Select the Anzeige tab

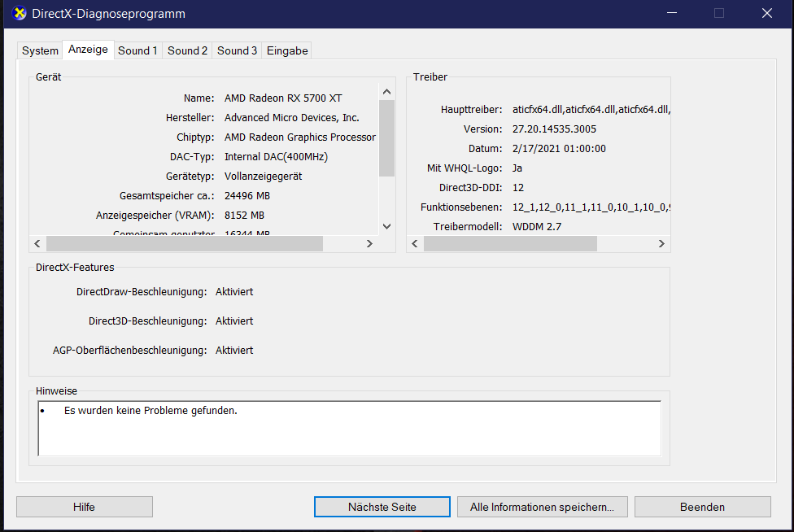pyautogui.click(x=88, y=50)
